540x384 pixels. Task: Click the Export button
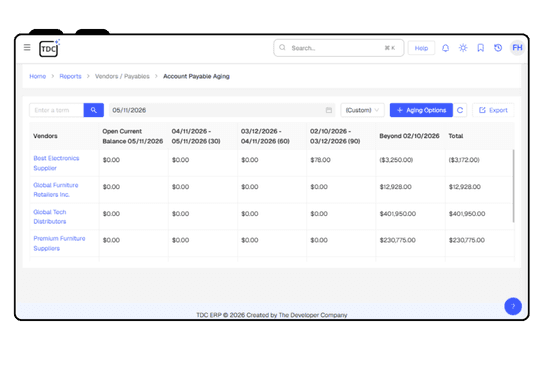493,110
